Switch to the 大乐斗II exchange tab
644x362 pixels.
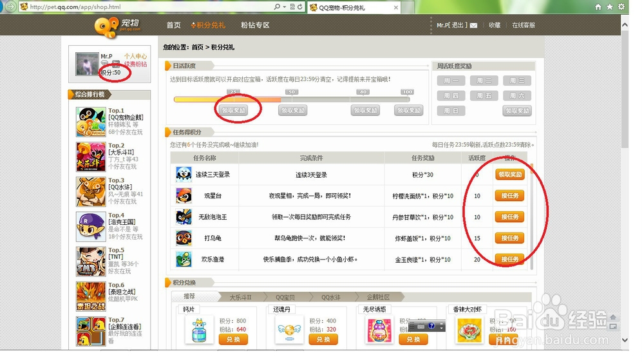240,297
